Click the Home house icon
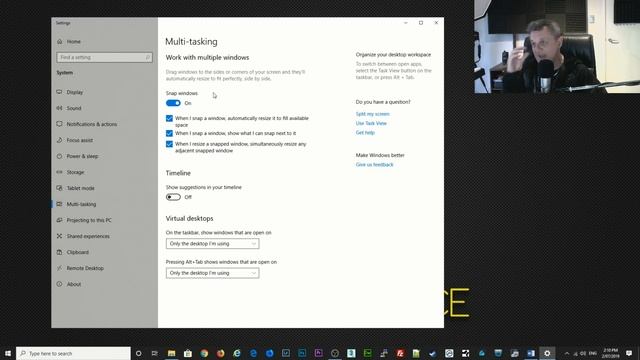The image size is (640, 360). click(x=60, y=41)
